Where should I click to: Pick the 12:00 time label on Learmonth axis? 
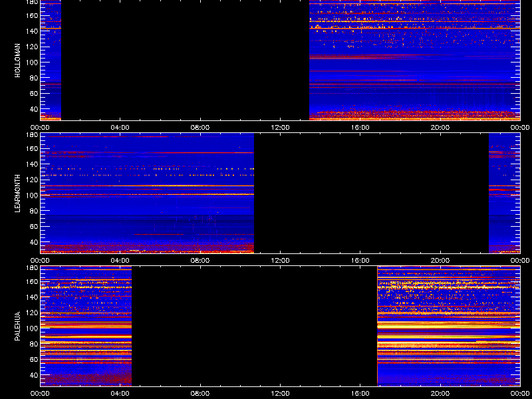[280, 261]
